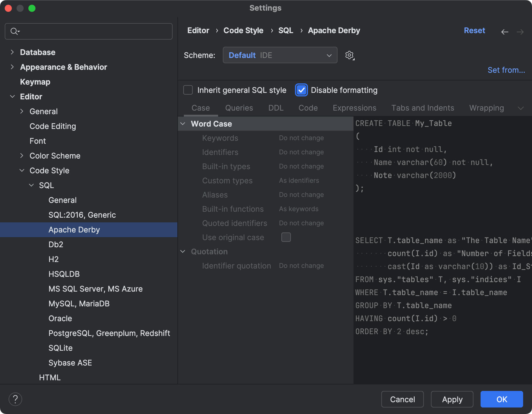Select the Oracle SQL dialect
The height and width of the screenshot is (414, 532).
tap(60, 318)
